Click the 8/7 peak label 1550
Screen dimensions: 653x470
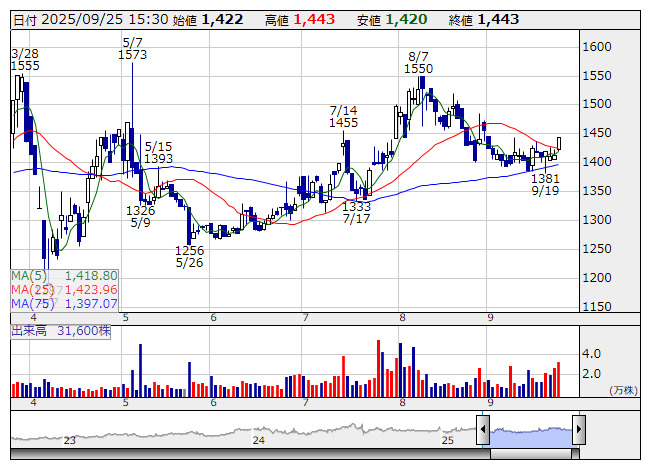pyautogui.click(x=419, y=69)
